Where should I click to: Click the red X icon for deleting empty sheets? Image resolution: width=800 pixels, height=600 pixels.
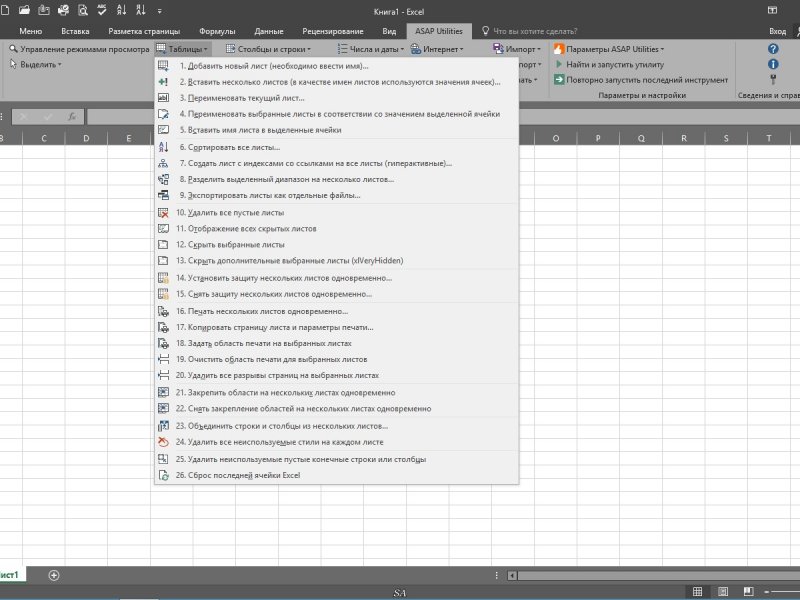click(x=163, y=213)
